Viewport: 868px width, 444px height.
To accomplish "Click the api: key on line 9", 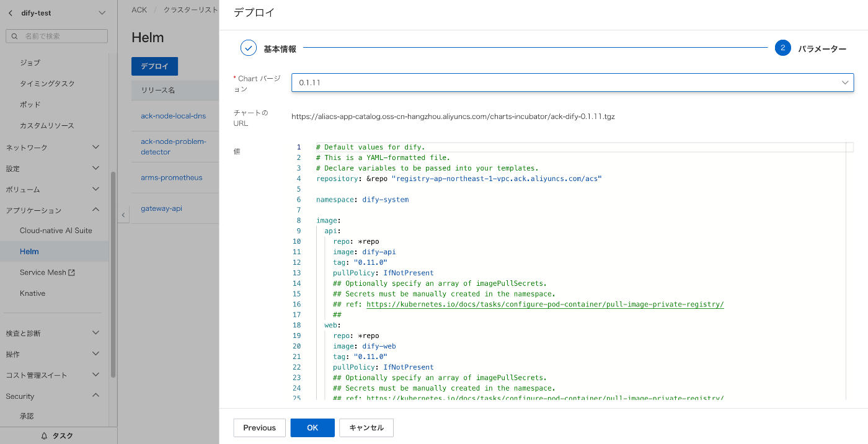I will (x=333, y=231).
